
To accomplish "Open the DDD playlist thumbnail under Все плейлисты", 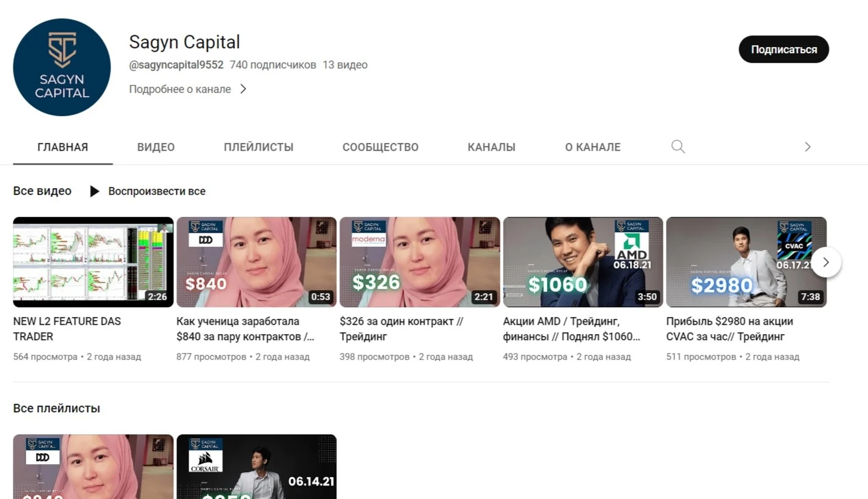I will tap(93, 467).
